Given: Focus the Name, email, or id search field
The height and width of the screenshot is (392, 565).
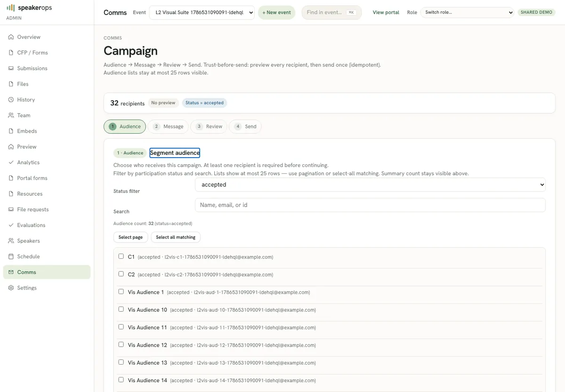Looking at the screenshot, I should point(370,205).
